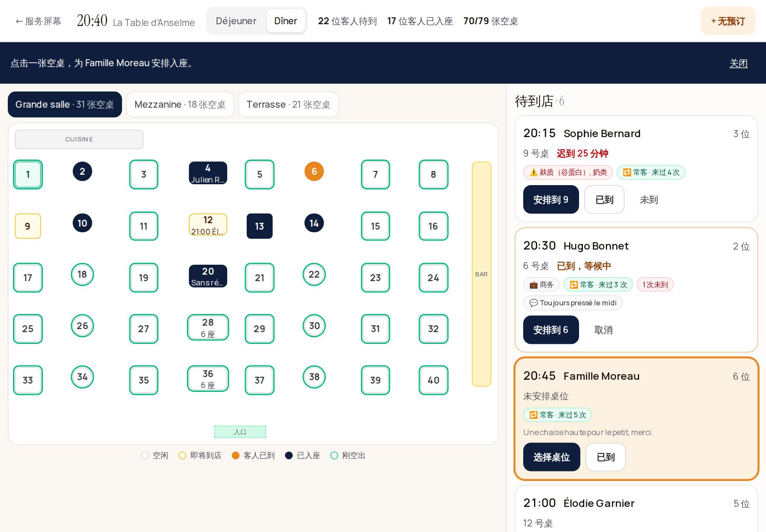This screenshot has height=532, width=766.
Task: Switch to Déjeuner service
Action: click(236, 21)
